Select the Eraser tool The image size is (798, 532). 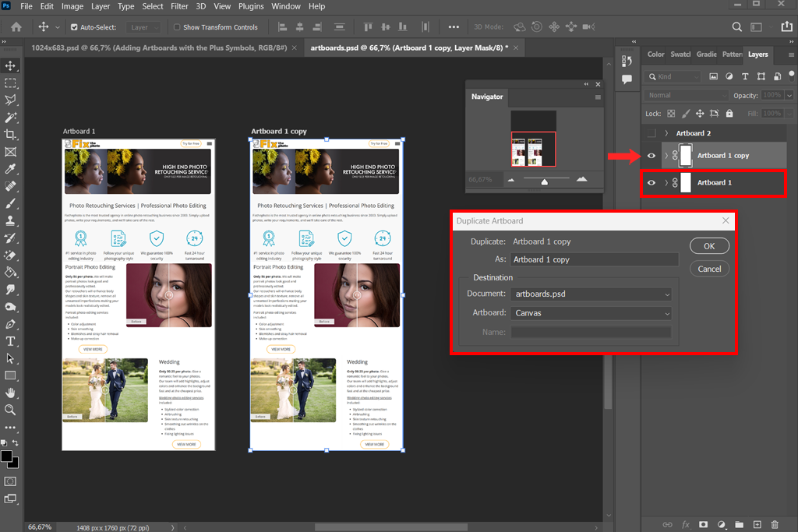click(x=10, y=255)
